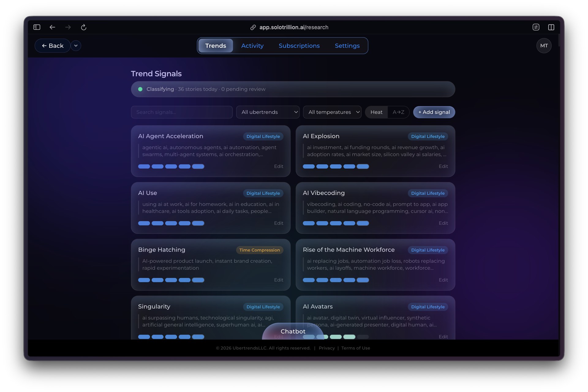Screen dimensions: 588x392
Task: Open the Activity tab
Action: [x=252, y=46]
